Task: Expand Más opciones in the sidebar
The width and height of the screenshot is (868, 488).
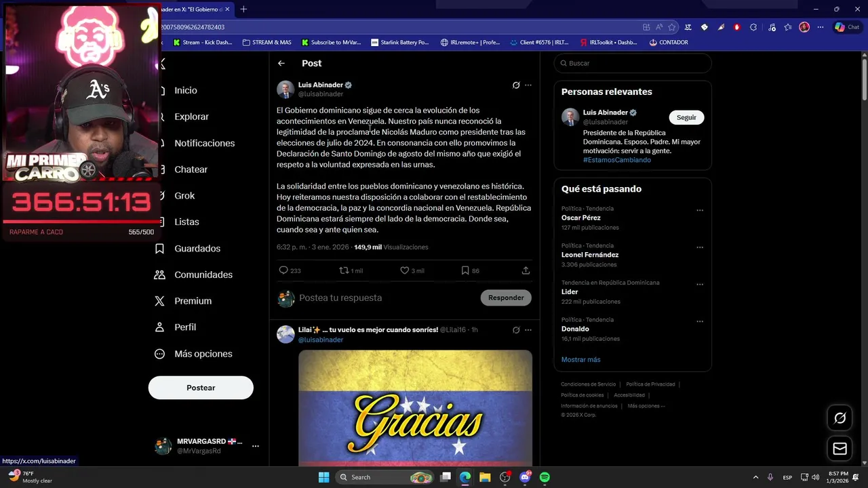Action: [193, 354]
